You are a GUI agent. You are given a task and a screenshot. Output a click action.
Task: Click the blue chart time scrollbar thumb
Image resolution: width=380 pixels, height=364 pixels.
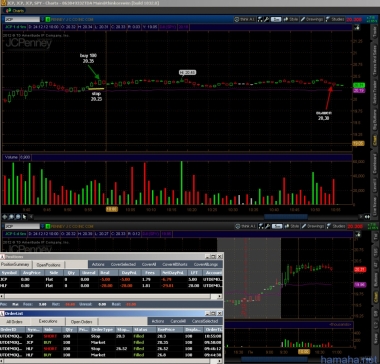point(286,217)
